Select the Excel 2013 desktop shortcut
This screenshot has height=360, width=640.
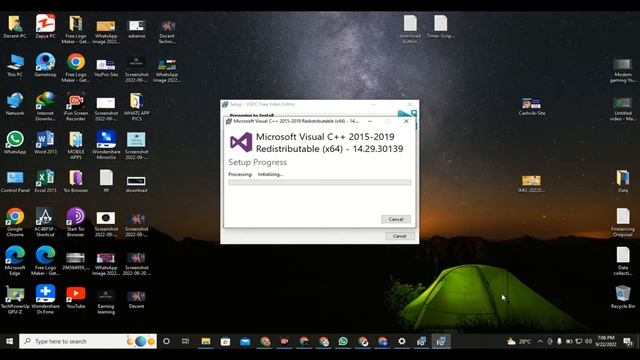(45, 182)
